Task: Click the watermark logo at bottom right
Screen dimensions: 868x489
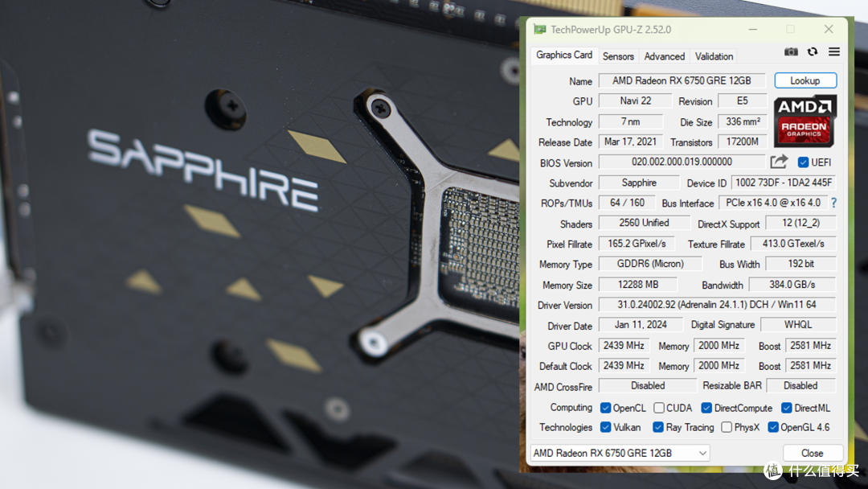Action: coord(773,471)
